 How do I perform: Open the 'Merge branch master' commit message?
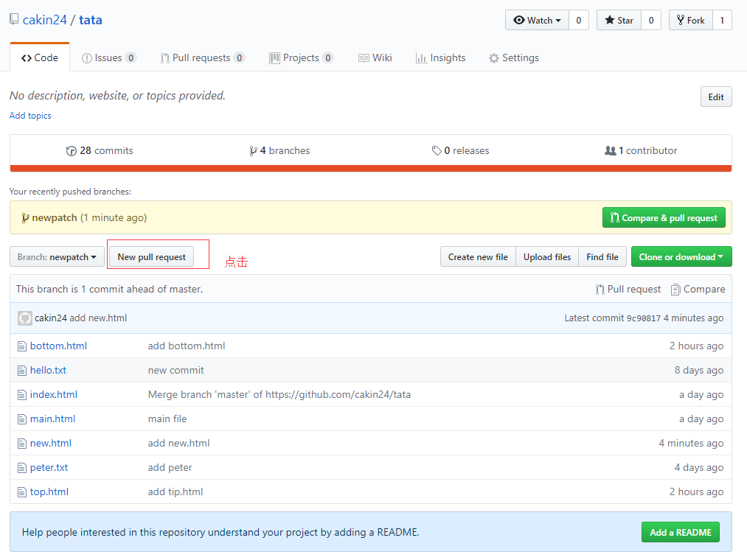tap(279, 394)
